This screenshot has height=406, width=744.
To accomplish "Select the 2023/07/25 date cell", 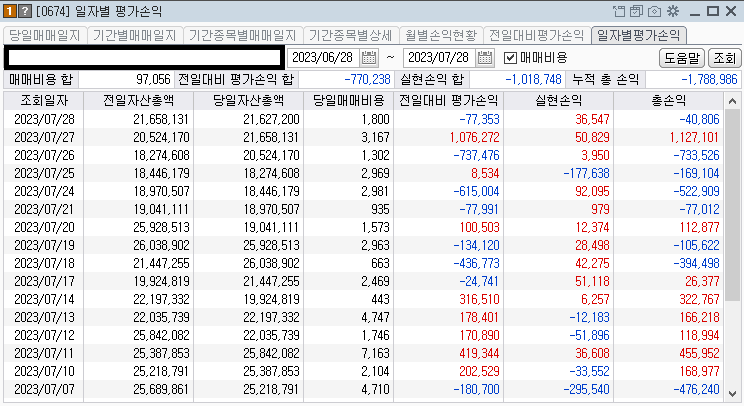I will 44,173.
